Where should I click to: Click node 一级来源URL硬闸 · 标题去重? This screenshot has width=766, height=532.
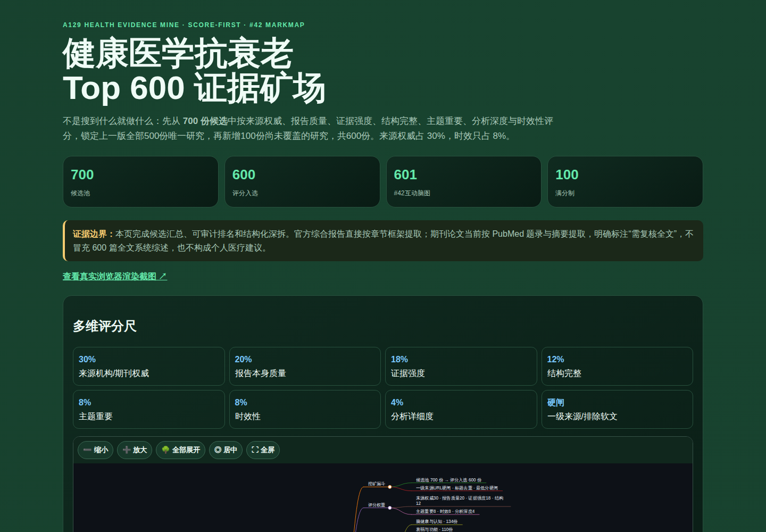pyautogui.click(x=457, y=488)
